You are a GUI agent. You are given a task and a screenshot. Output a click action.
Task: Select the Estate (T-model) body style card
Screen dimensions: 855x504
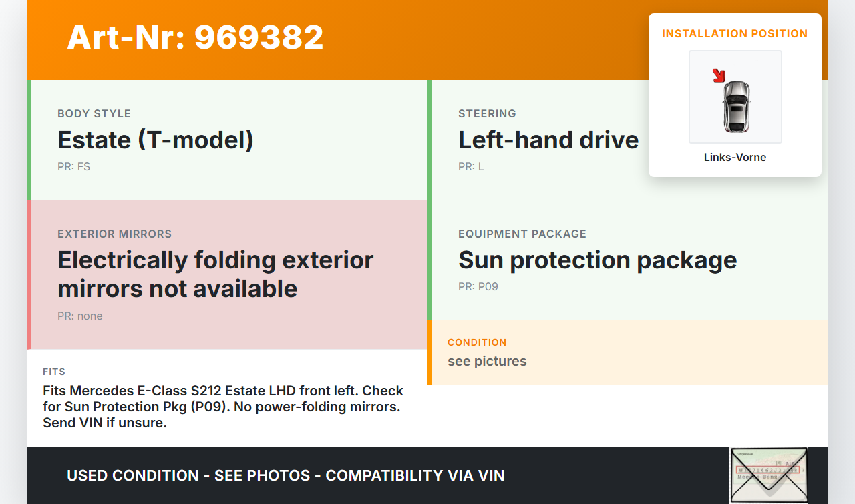tap(227, 140)
